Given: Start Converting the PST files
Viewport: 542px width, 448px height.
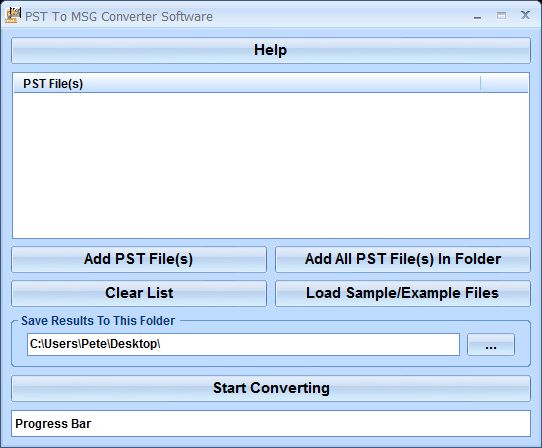Looking at the screenshot, I should point(271,388).
